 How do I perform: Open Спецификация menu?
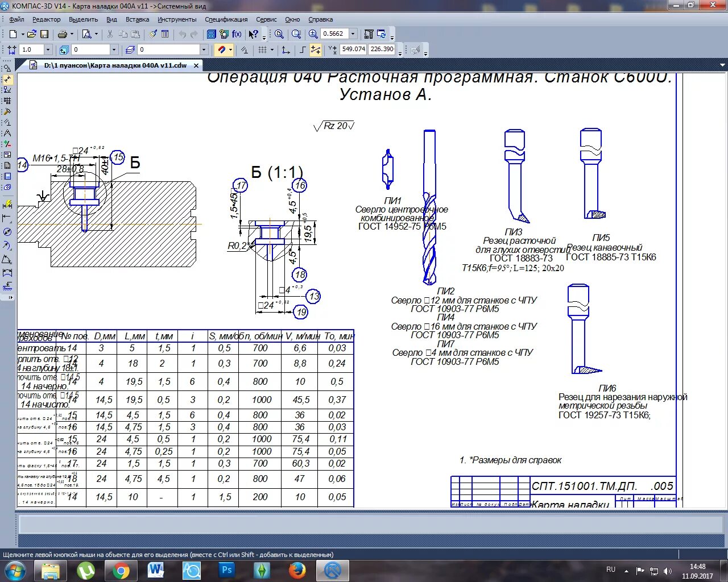coord(226,19)
